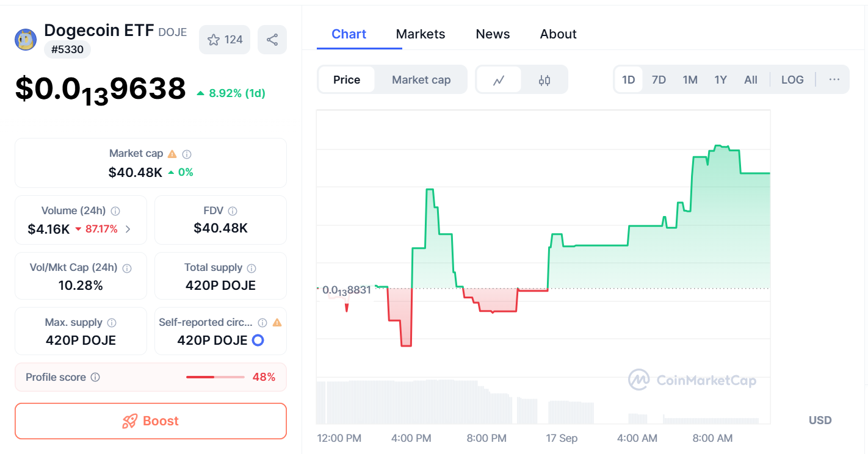Click the Boost button
This screenshot has height=454, width=868.
coord(151,421)
